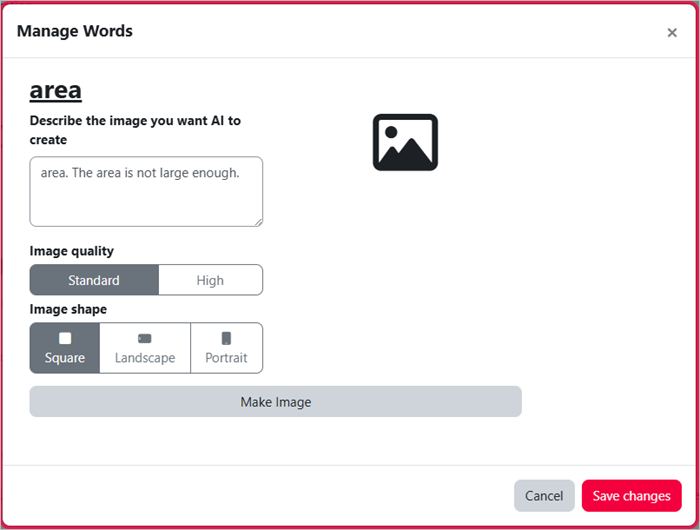Screen dimensions: 700x530
Task: Click the 'Image shape' label
Action: click(x=68, y=309)
